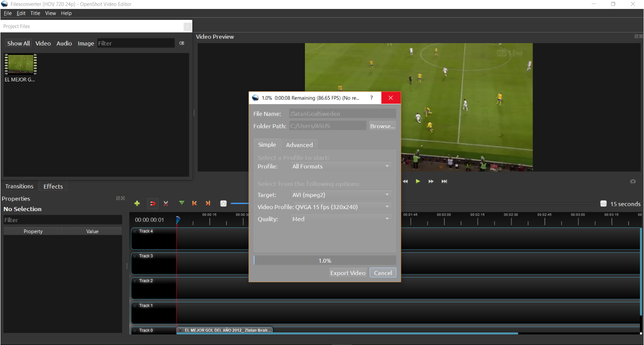Click the Value column header

pyautogui.click(x=92, y=231)
